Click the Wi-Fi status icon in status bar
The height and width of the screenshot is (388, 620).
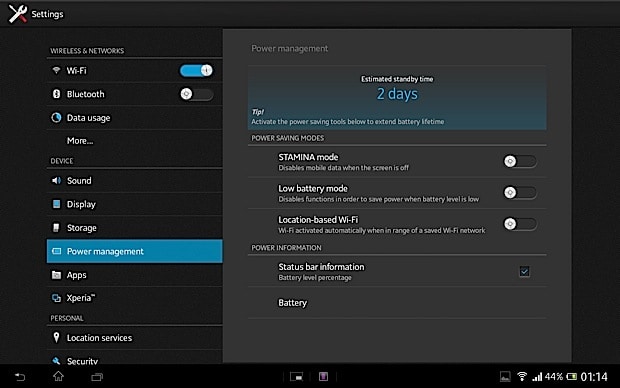pos(522,377)
